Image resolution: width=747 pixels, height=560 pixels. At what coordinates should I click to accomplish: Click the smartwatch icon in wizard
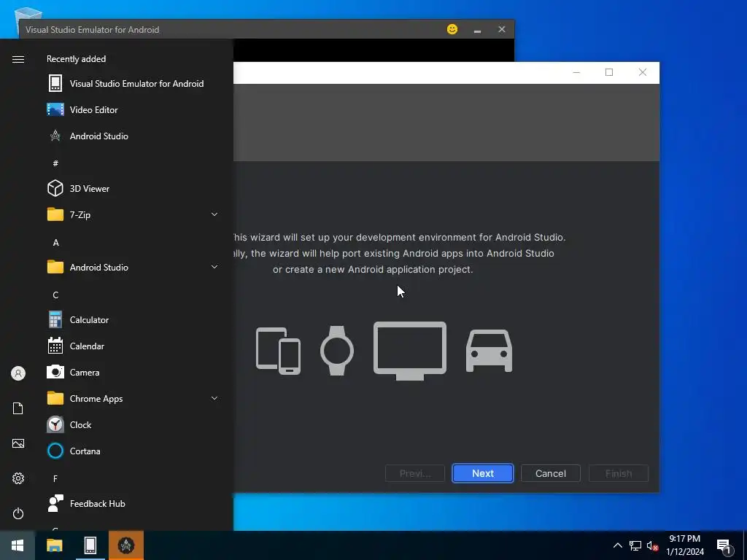(337, 351)
